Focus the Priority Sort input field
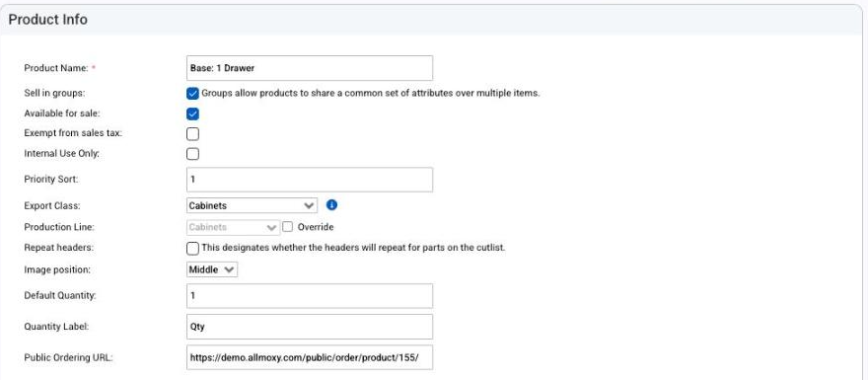Screen dimensions: 868x380 point(310,180)
